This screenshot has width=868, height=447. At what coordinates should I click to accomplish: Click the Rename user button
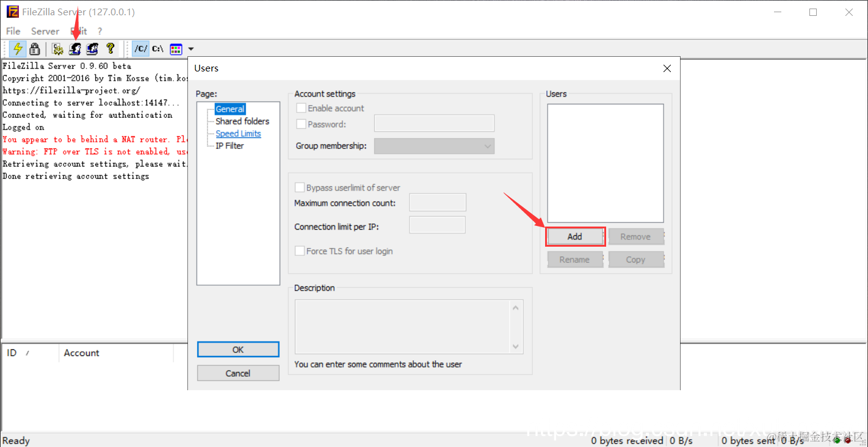coord(574,260)
